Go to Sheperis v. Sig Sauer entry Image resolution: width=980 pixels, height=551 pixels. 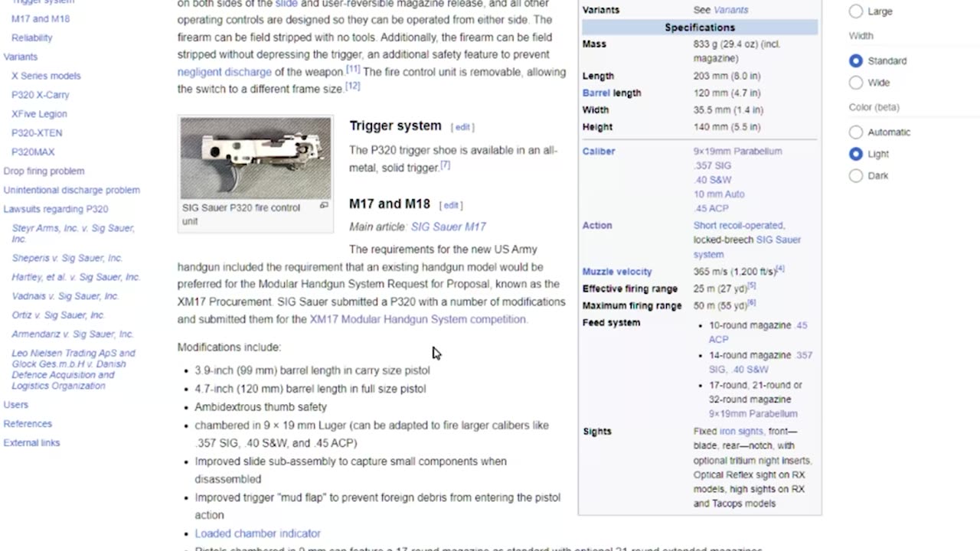(x=67, y=258)
